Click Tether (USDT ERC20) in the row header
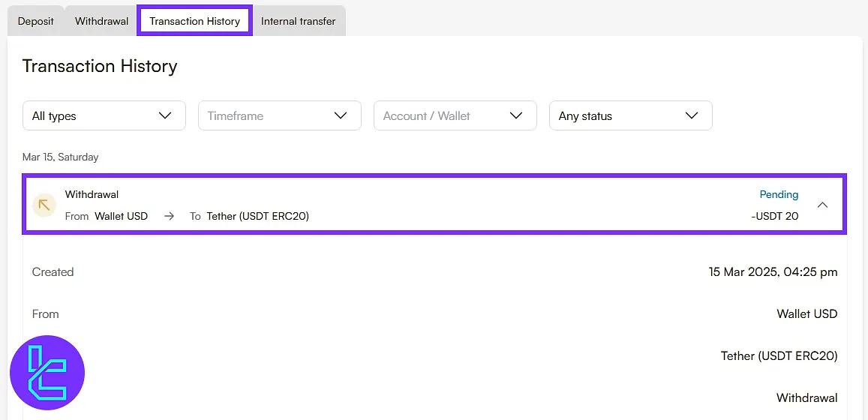This screenshot has height=420, width=868. point(258,216)
